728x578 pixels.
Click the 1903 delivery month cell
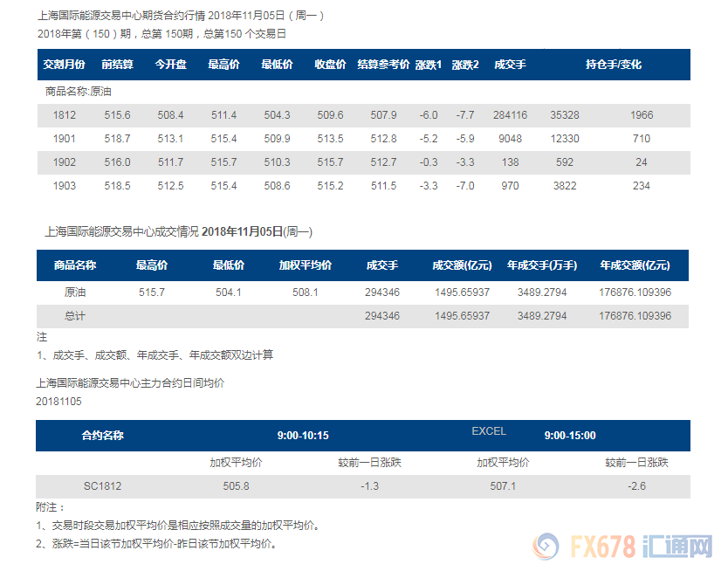[x=65, y=186]
